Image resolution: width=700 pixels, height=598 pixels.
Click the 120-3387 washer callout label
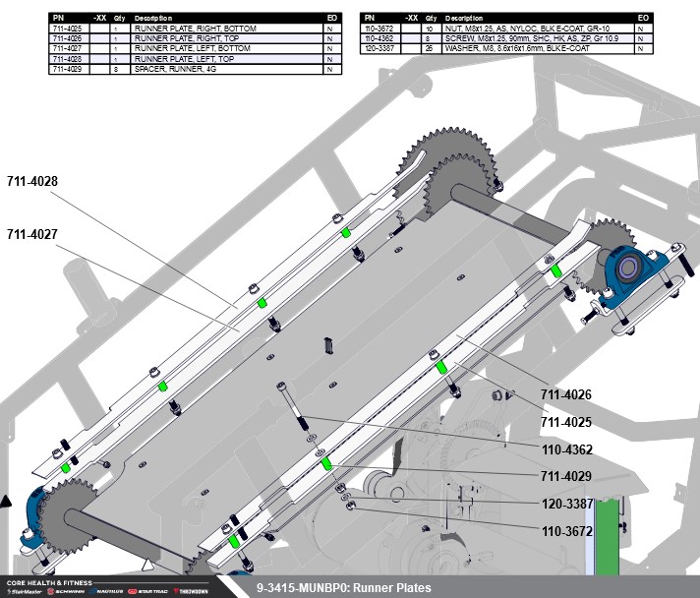point(565,504)
